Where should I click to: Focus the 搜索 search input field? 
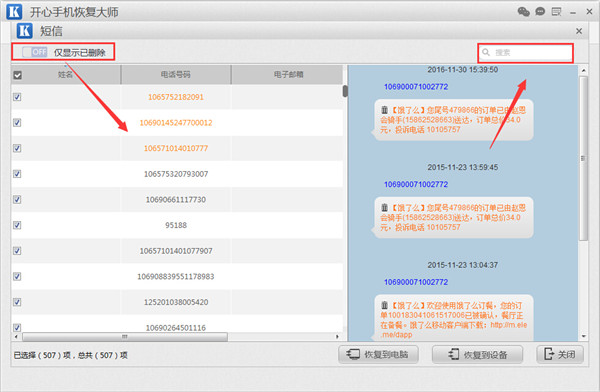pyautogui.click(x=526, y=52)
